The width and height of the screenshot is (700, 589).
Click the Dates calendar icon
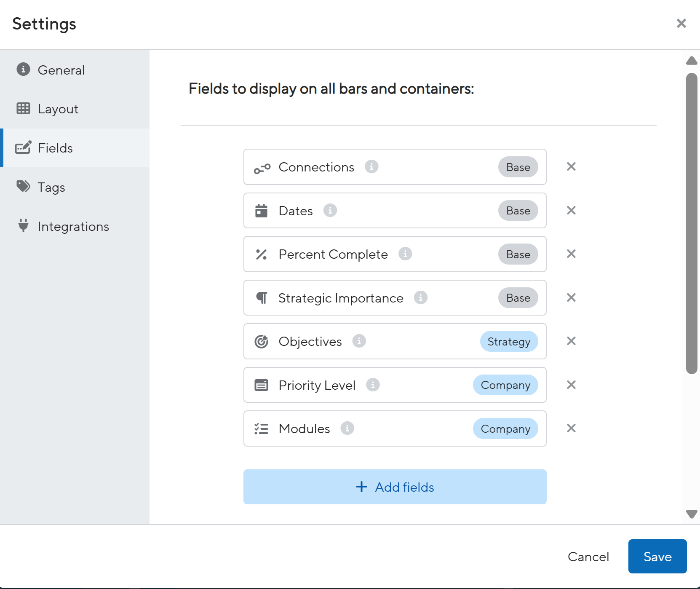[x=262, y=211]
